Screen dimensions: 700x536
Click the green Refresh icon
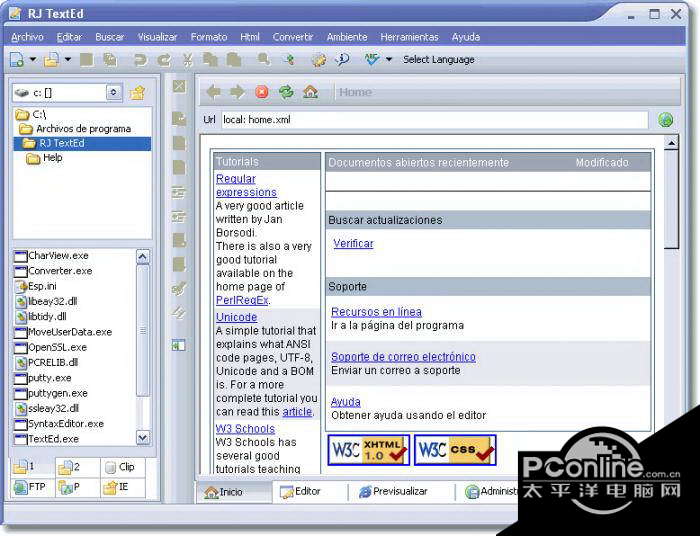(x=286, y=92)
